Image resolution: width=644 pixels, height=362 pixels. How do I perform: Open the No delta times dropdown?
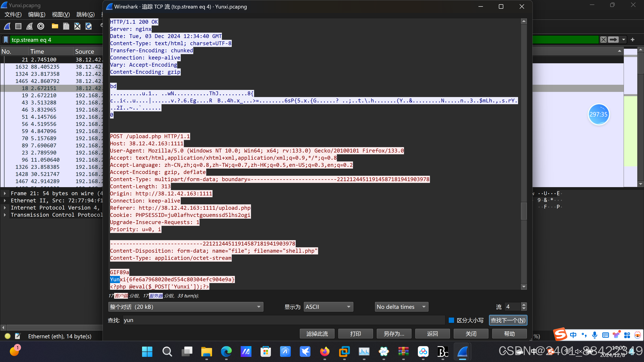coord(401,307)
